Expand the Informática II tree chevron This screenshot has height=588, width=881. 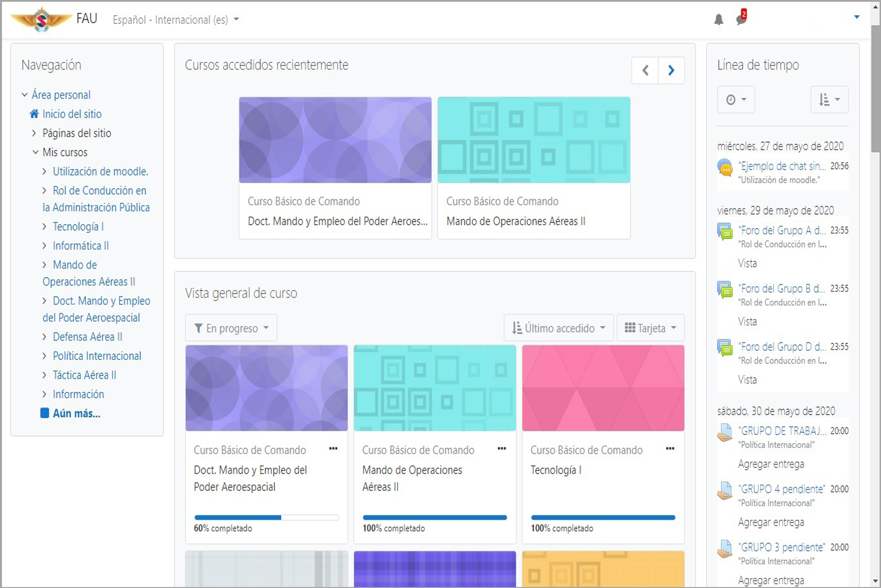44,246
